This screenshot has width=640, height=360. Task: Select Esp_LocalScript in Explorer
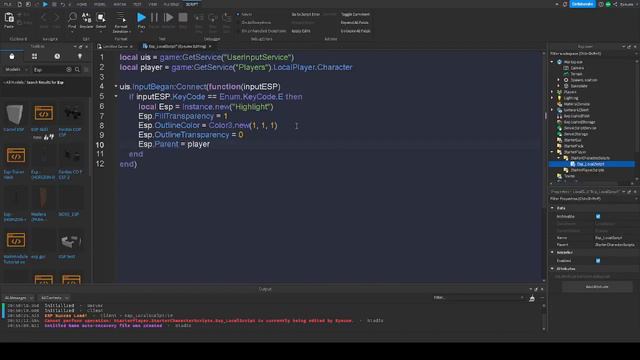[591, 164]
